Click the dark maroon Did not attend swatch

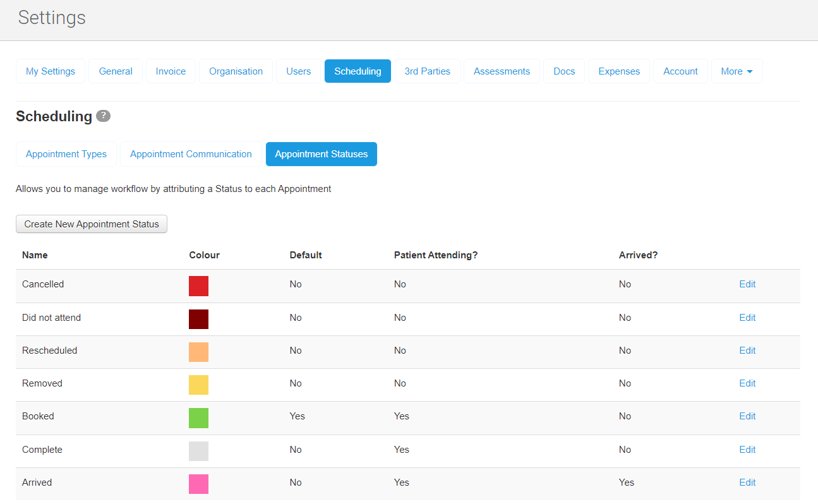pyautogui.click(x=198, y=319)
